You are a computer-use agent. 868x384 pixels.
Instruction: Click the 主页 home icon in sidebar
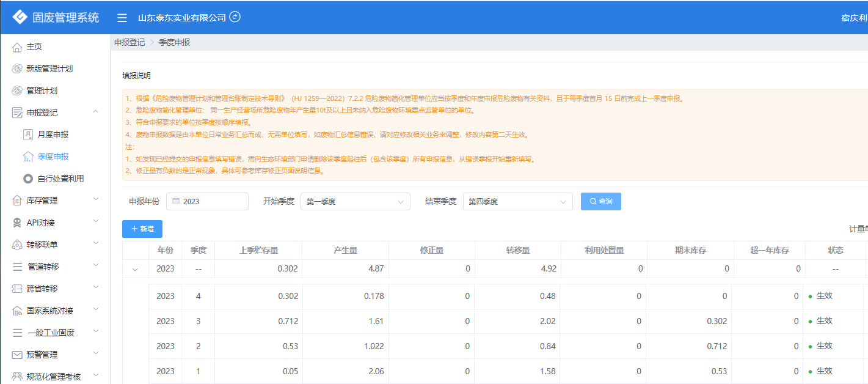17,47
